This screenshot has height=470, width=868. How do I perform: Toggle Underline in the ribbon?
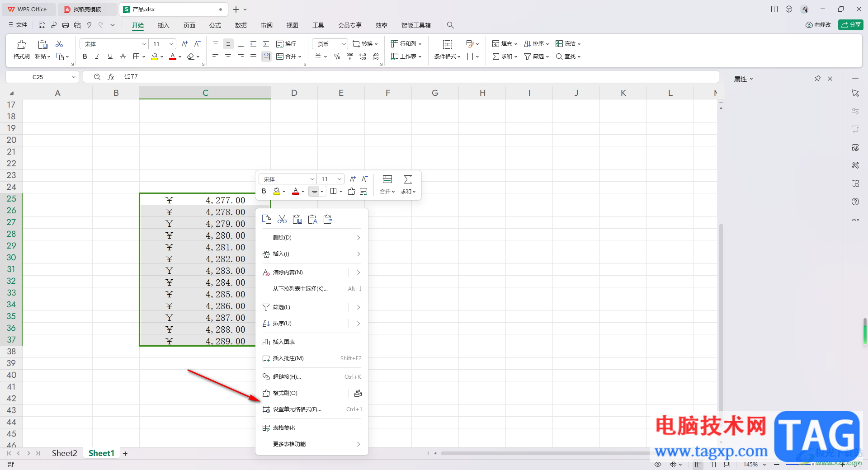110,56
